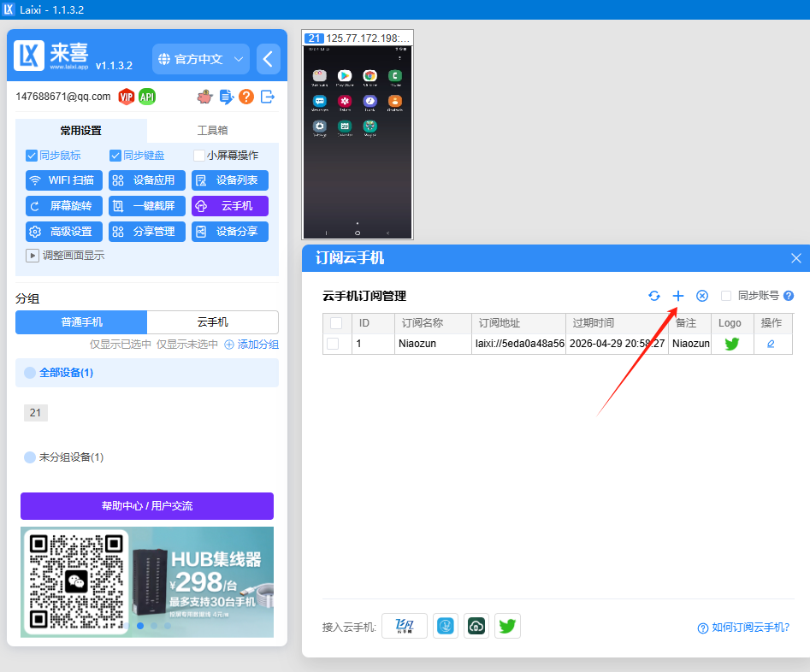The height and width of the screenshot is (672, 810).
Task: Click the device 21 phone screen thumbnail
Action: (x=358, y=142)
